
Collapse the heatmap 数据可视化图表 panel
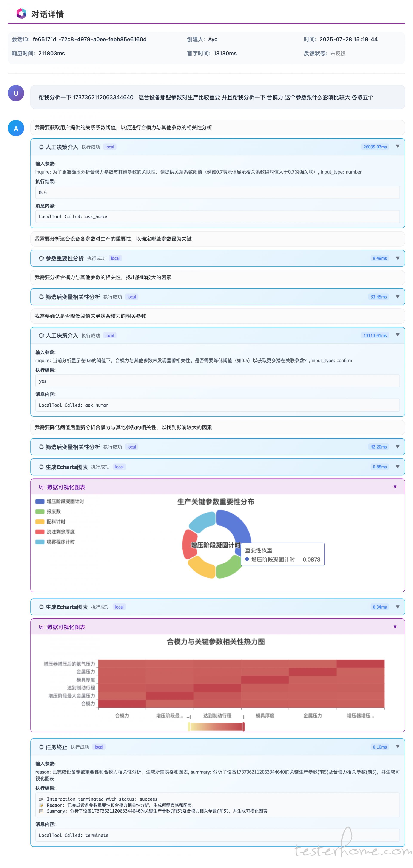[x=395, y=627]
